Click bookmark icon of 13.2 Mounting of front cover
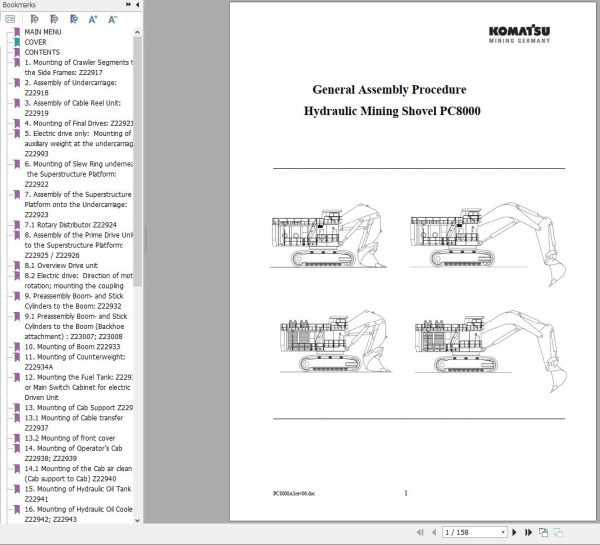Image resolution: width=600 pixels, height=545 pixels. pos(17,438)
